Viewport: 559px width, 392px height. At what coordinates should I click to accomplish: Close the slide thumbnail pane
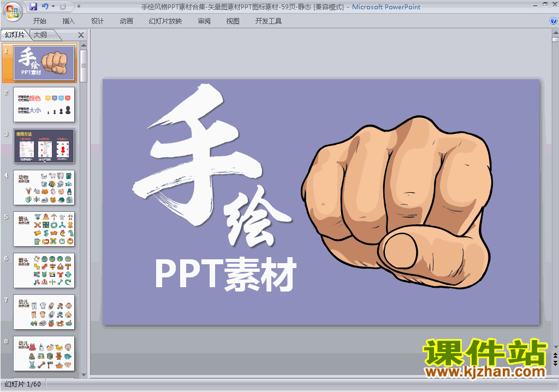(81, 35)
